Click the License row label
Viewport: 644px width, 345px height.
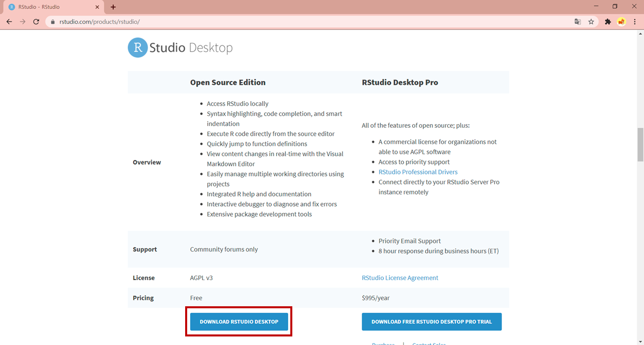coord(144,278)
